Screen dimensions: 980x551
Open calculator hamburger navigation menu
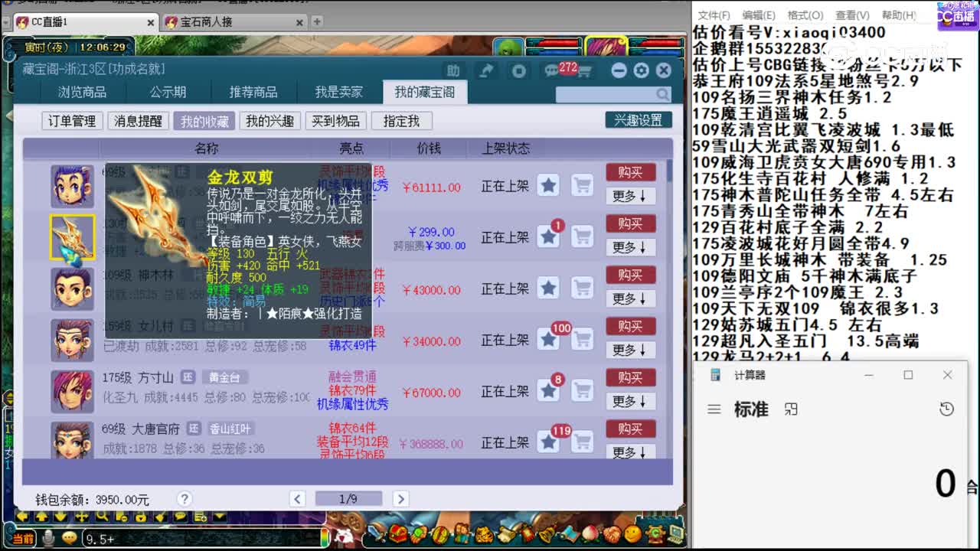point(714,409)
